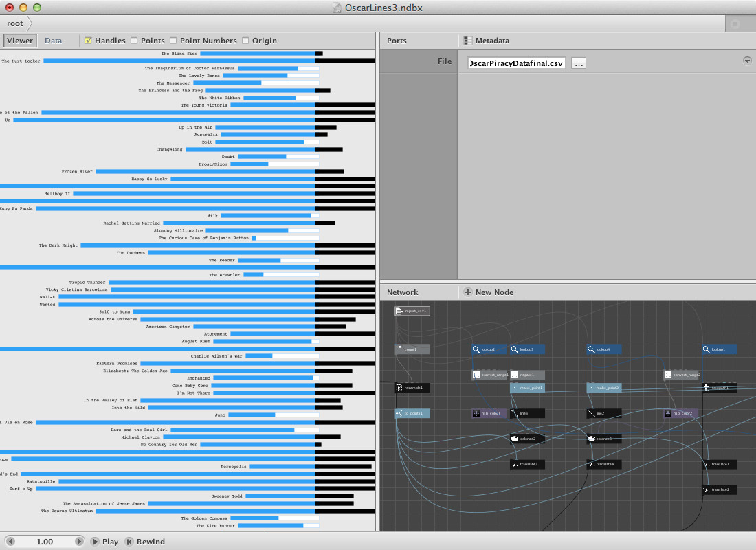Select the lookup1 node

click(x=720, y=349)
